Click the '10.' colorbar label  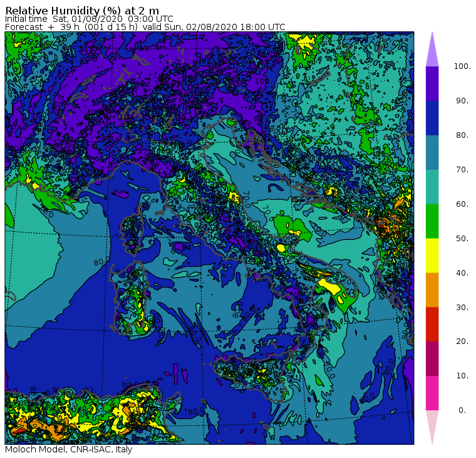(462, 376)
